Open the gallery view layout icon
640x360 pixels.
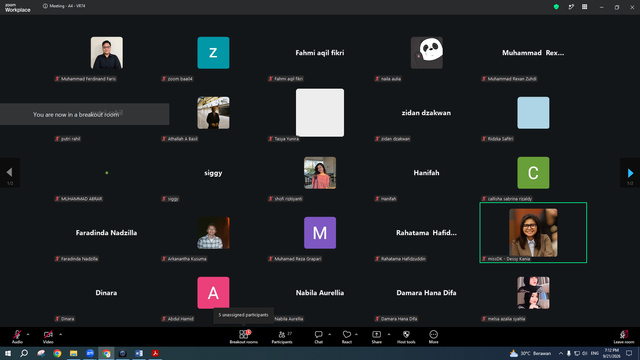tap(584, 7)
